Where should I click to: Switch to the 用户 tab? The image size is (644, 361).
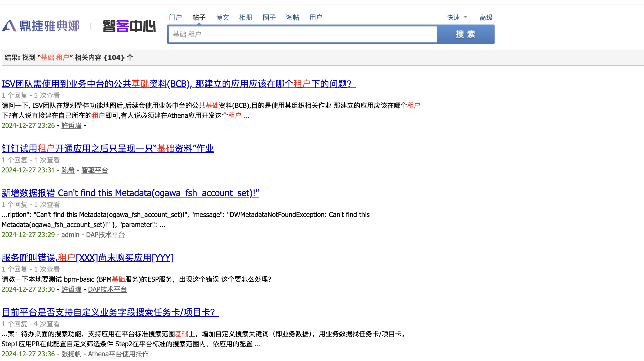pos(316,17)
